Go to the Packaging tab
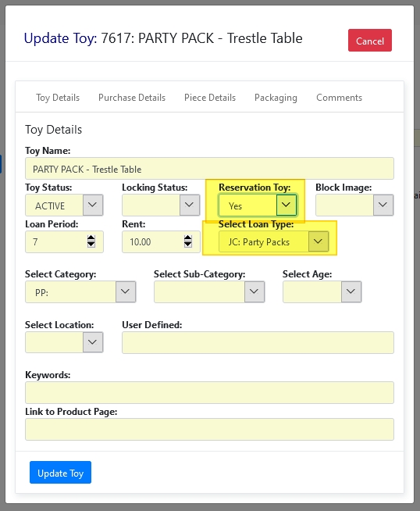 click(276, 98)
